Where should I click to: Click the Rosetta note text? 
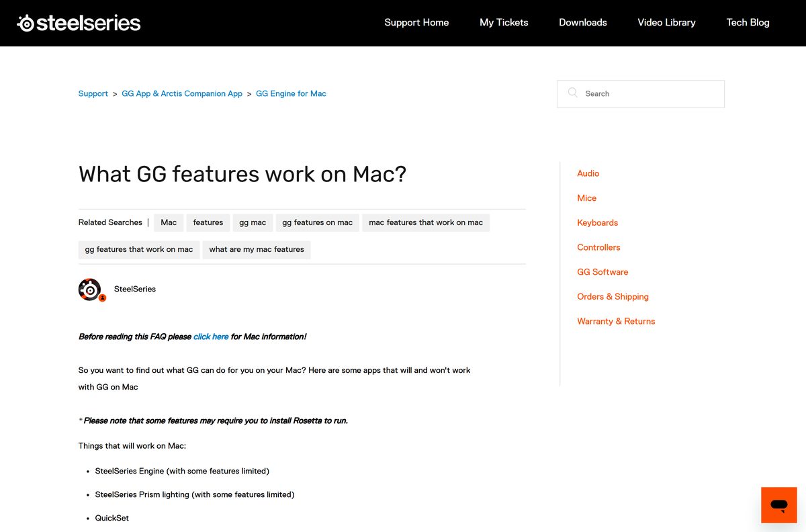pos(214,420)
